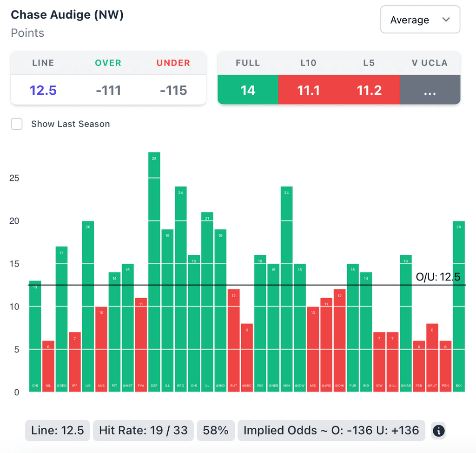Screen dimensions: 476x453
Task: Click the 58% hit percentage badge
Action: (216, 431)
